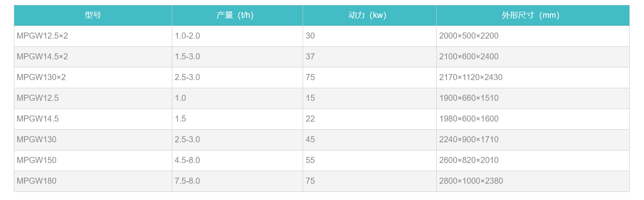The width and height of the screenshot is (644, 200).
Task: Click the MPGW12.5 single model cell
Action: click(x=38, y=98)
